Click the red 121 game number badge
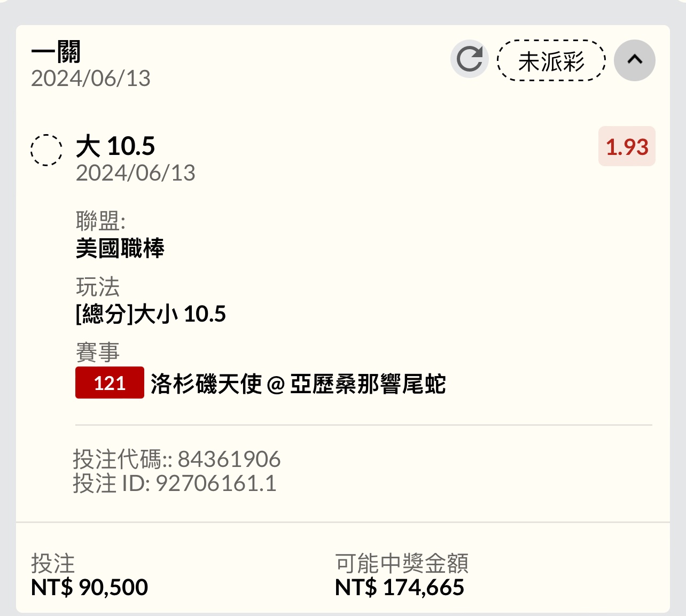The image size is (686, 616). pyautogui.click(x=110, y=383)
